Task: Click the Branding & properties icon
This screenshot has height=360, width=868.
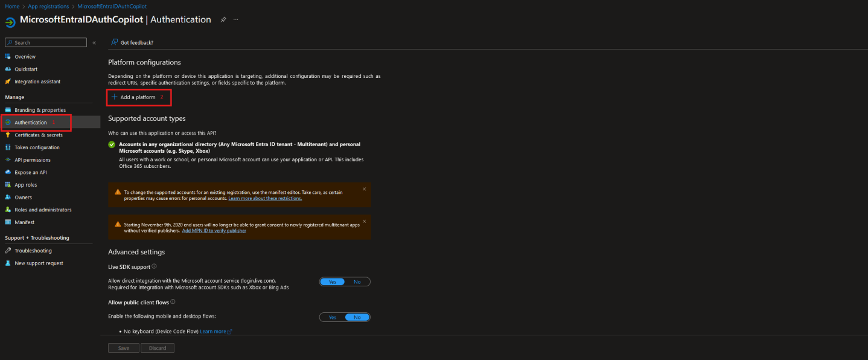Action: pos(8,110)
